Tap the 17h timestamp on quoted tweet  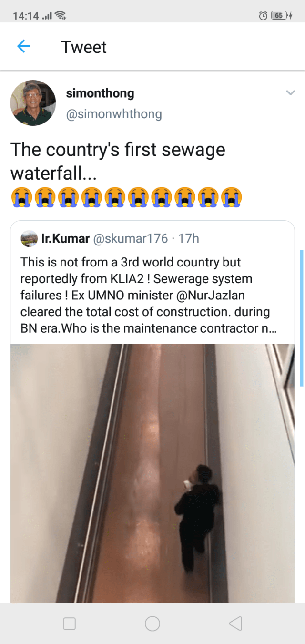[x=188, y=239]
